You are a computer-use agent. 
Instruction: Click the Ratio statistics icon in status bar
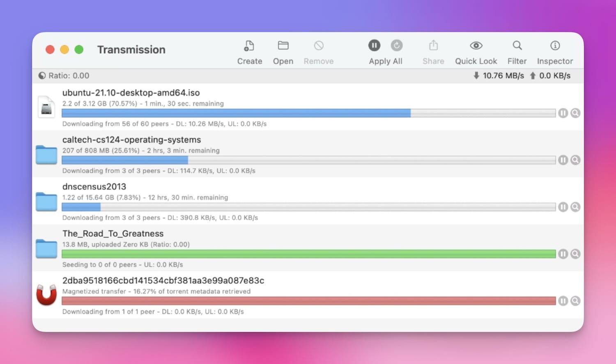pos(42,76)
